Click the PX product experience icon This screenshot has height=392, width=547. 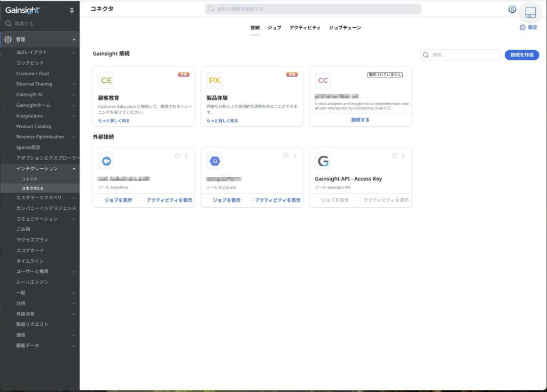[x=215, y=81]
